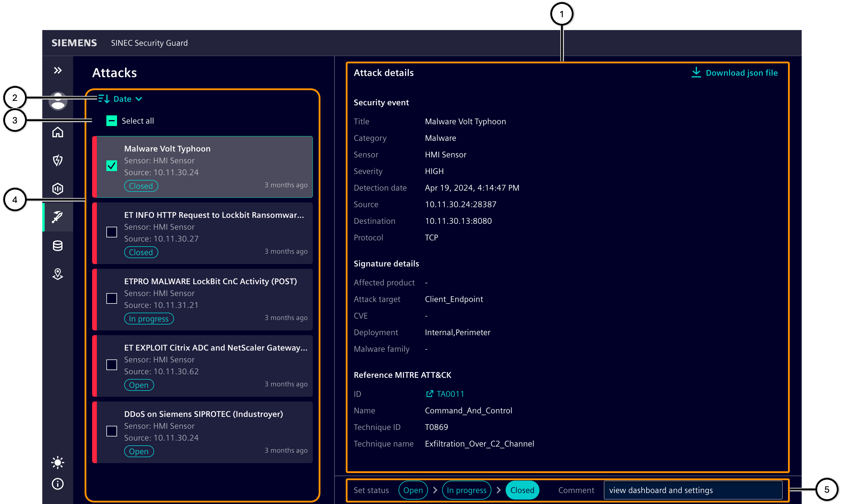Select the ET EXPLOIT Citrix ADC attack
Viewport: 841px width, 504px height.
point(203,366)
